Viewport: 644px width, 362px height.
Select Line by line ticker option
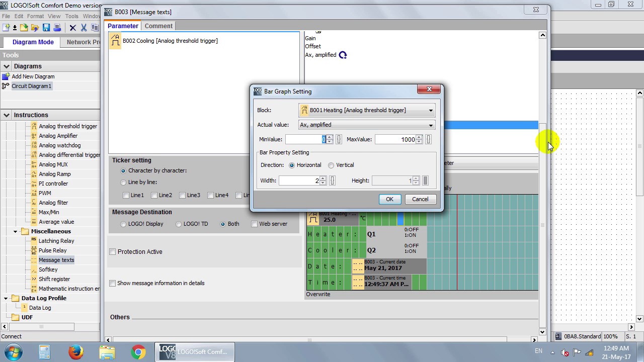(x=123, y=182)
